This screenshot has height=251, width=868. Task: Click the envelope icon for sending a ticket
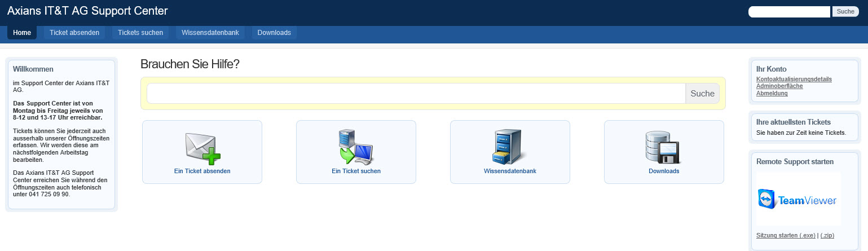point(202,148)
